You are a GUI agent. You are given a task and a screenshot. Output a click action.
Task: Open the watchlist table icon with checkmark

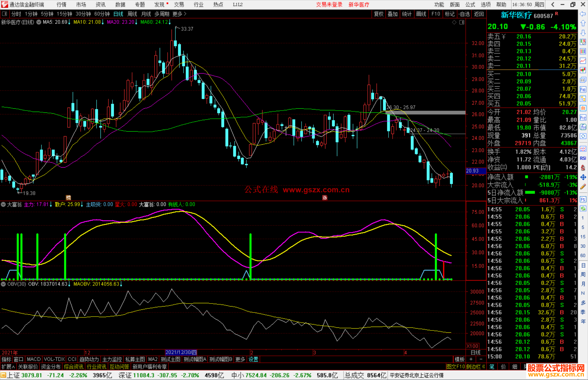click(x=583, y=42)
